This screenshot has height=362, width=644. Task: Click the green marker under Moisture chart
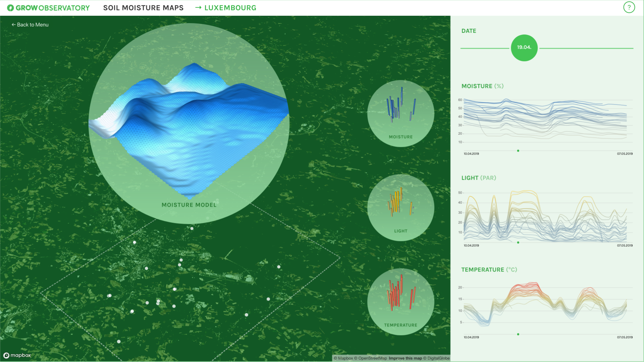(518, 151)
